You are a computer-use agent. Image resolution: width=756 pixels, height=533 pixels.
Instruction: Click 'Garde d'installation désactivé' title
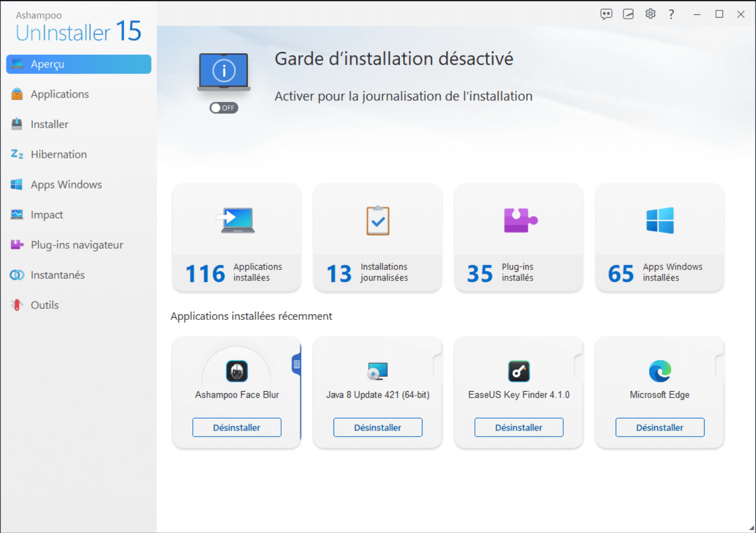(394, 59)
